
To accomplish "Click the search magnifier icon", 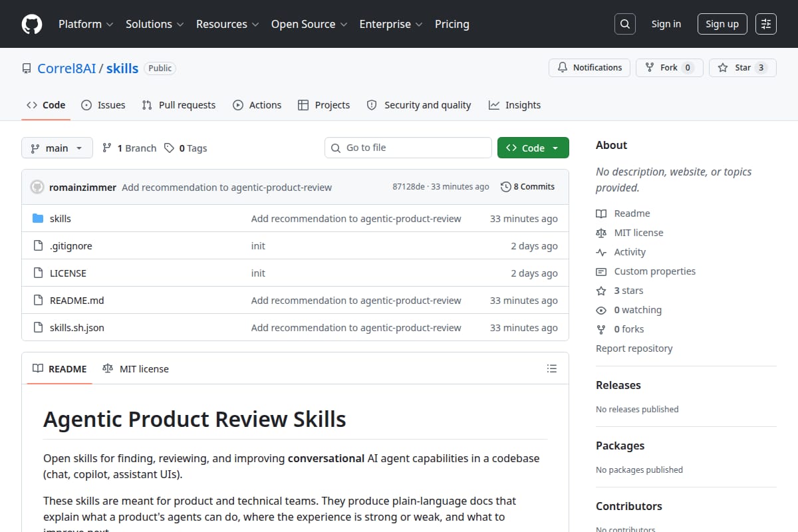I will coord(625,24).
